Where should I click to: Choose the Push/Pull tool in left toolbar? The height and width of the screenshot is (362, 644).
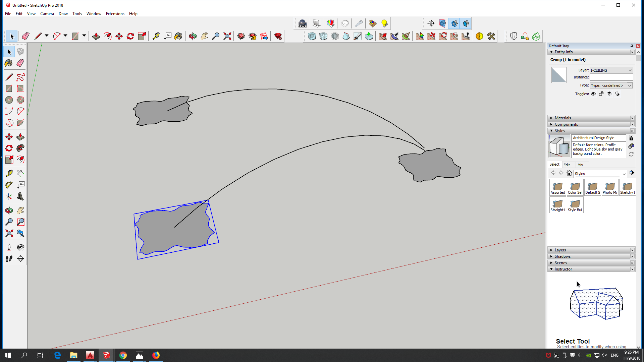pos(20,137)
